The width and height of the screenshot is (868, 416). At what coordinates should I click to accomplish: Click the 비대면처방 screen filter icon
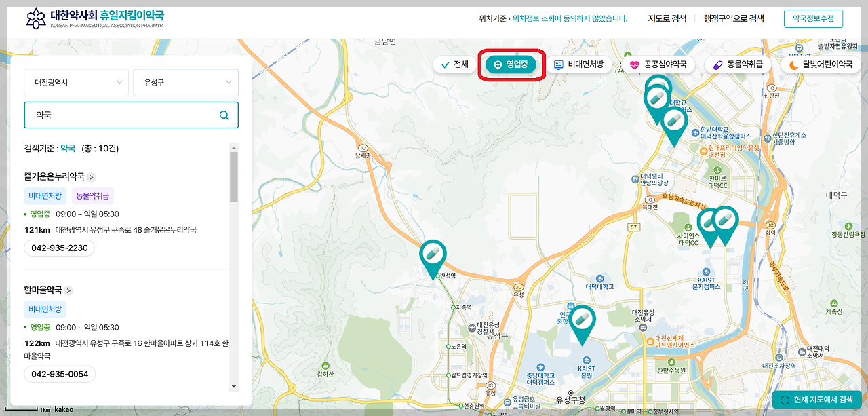tap(559, 64)
